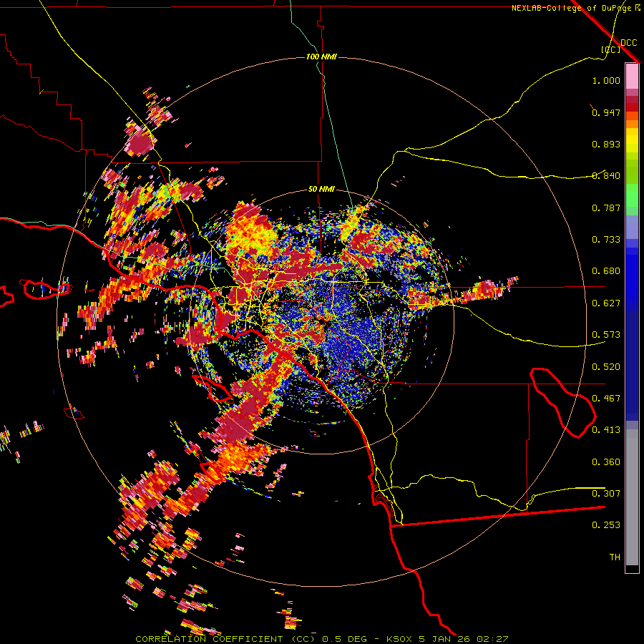
Task: Select the 0.947 scale value
Action: coord(606,112)
